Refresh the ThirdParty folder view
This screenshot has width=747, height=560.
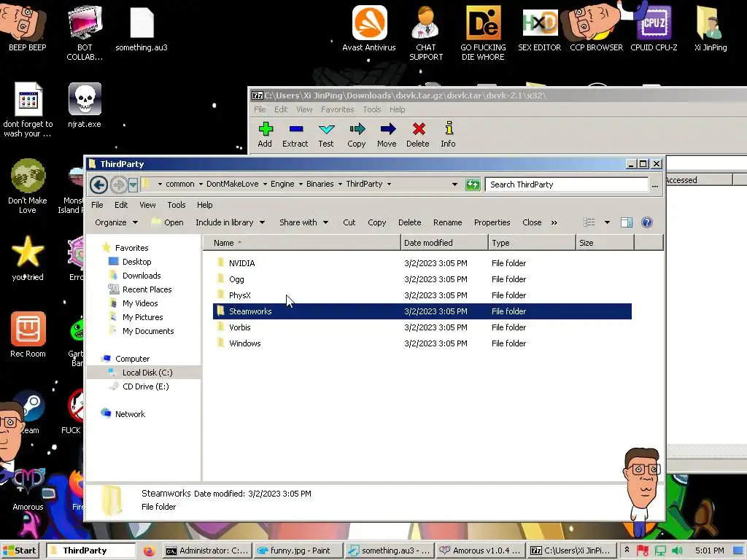click(x=473, y=184)
